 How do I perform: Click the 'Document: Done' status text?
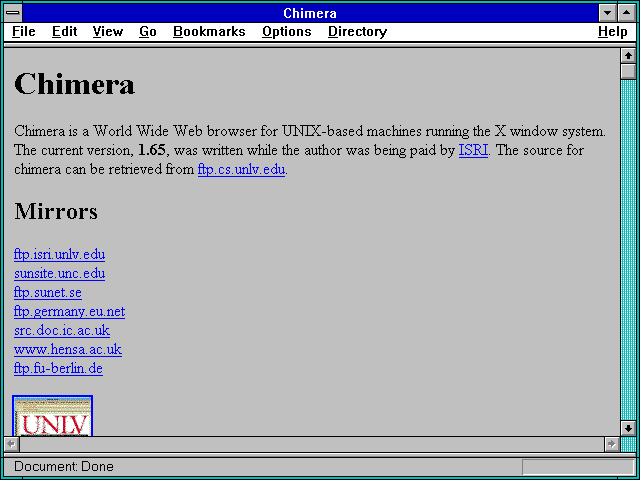click(x=64, y=467)
